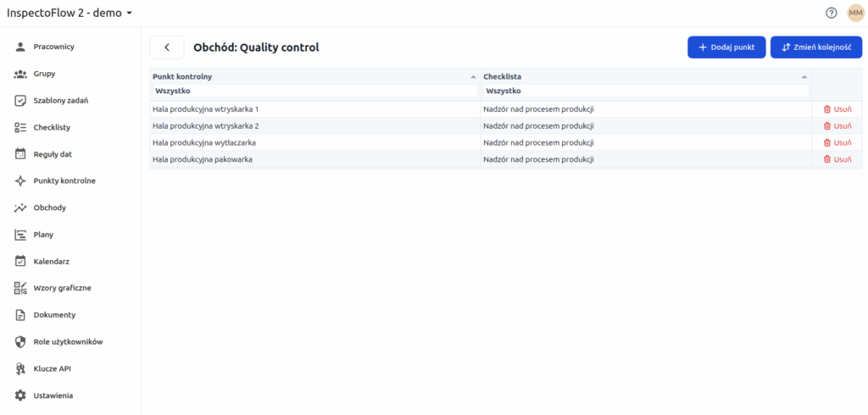This screenshot has width=868, height=415.
Task: Click the Grupy people icon
Action: [21, 74]
